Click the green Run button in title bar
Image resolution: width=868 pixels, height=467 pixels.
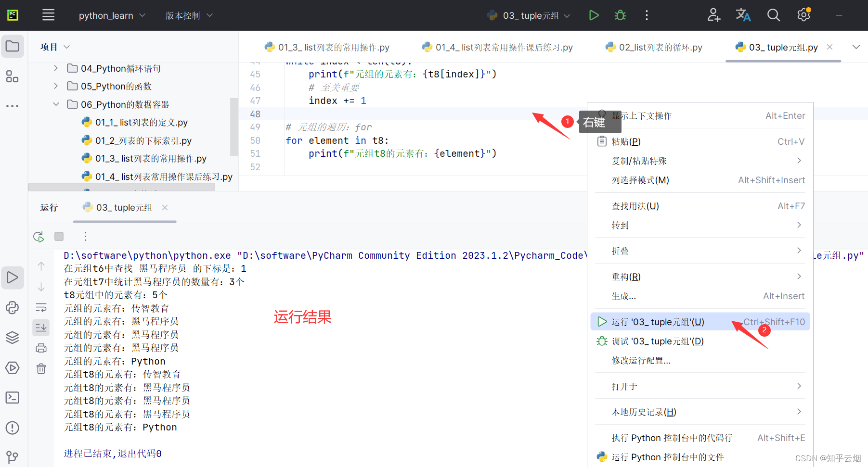coord(594,15)
